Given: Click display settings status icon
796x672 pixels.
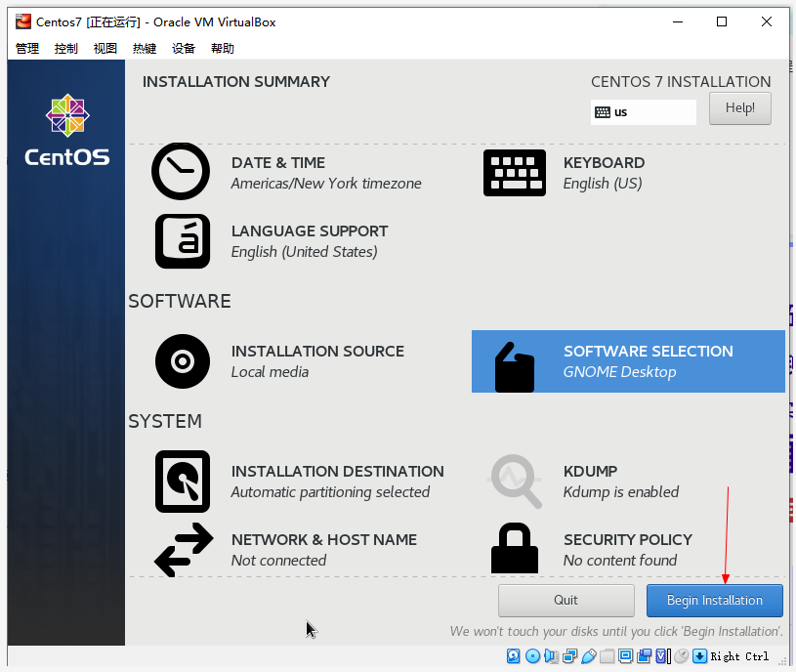Looking at the screenshot, I should [625, 656].
